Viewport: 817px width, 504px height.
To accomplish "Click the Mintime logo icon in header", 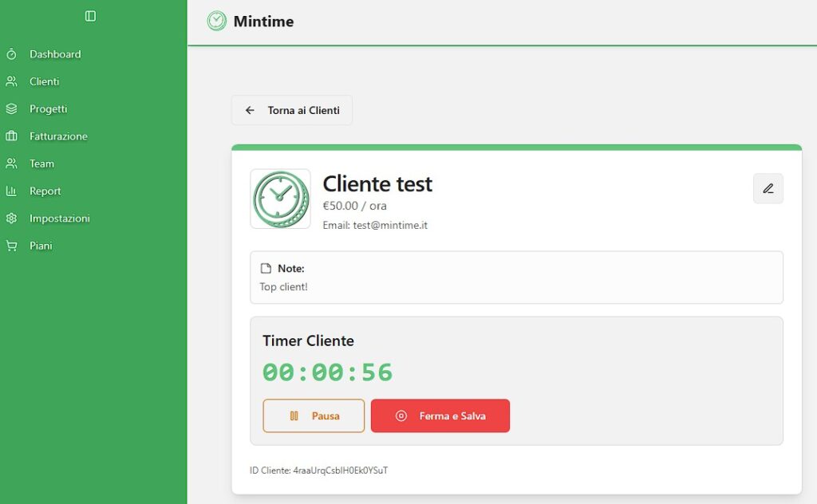I will (x=217, y=22).
